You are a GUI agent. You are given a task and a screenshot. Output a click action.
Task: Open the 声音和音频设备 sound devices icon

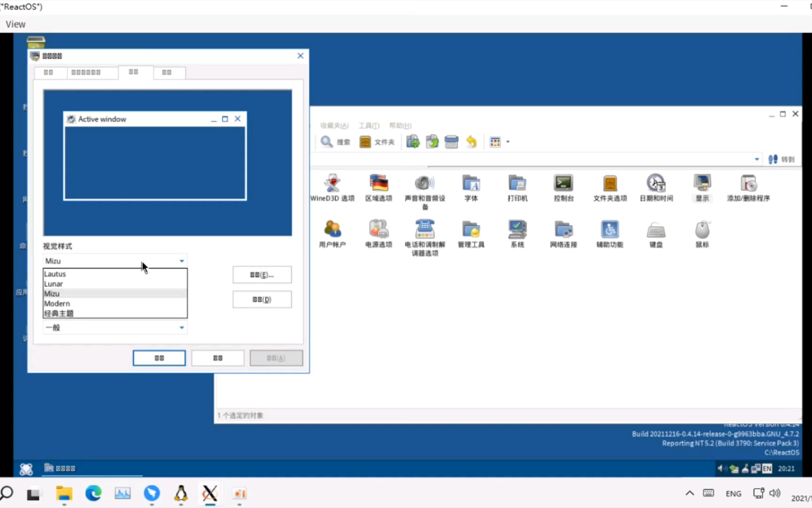425,192
